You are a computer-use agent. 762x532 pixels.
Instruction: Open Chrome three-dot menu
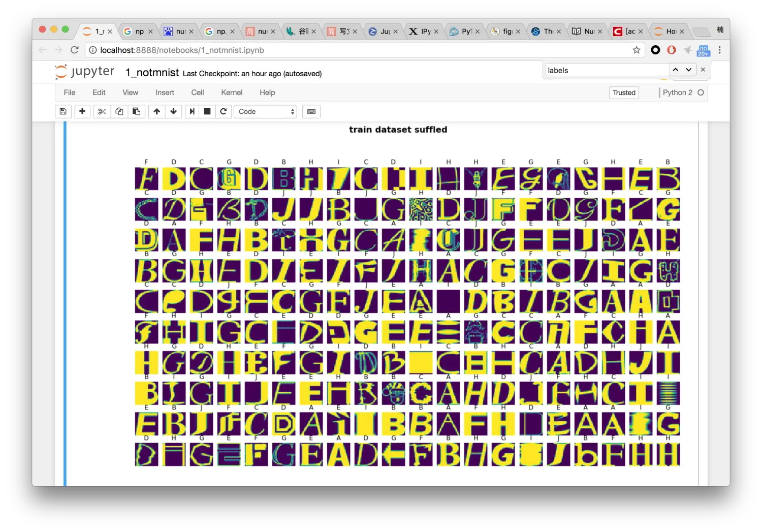[x=719, y=50]
